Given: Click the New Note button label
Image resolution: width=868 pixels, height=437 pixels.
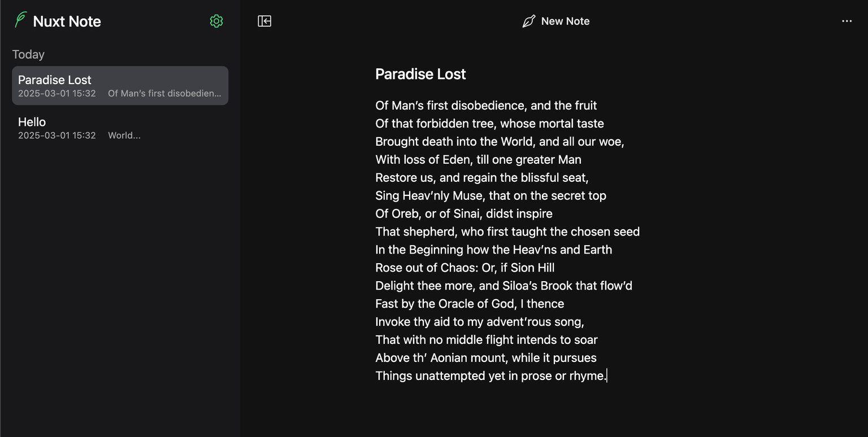Looking at the screenshot, I should pyautogui.click(x=565, y=21).
